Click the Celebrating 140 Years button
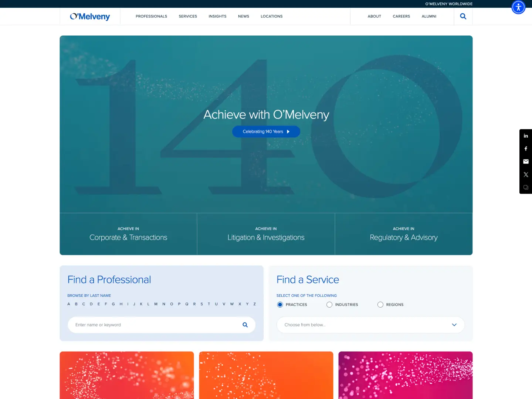This screenshot has width=532, height=399. (x=266, y=131)
